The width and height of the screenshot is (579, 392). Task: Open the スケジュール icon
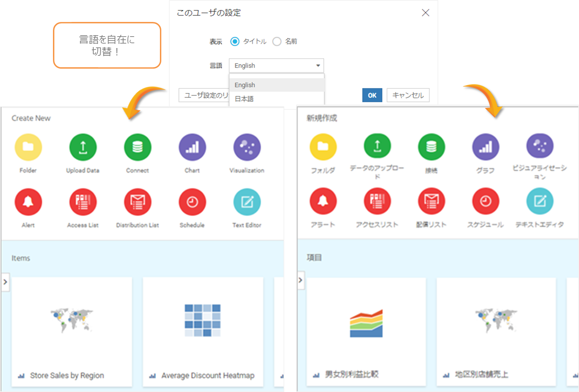click(x=486, y=201)
